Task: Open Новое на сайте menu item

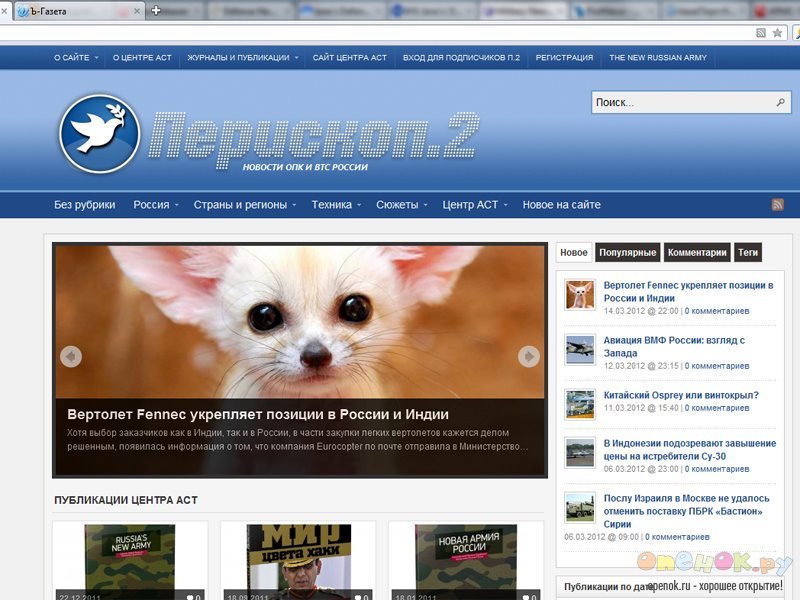Action: pyautogui.click(x=561, y=205)
